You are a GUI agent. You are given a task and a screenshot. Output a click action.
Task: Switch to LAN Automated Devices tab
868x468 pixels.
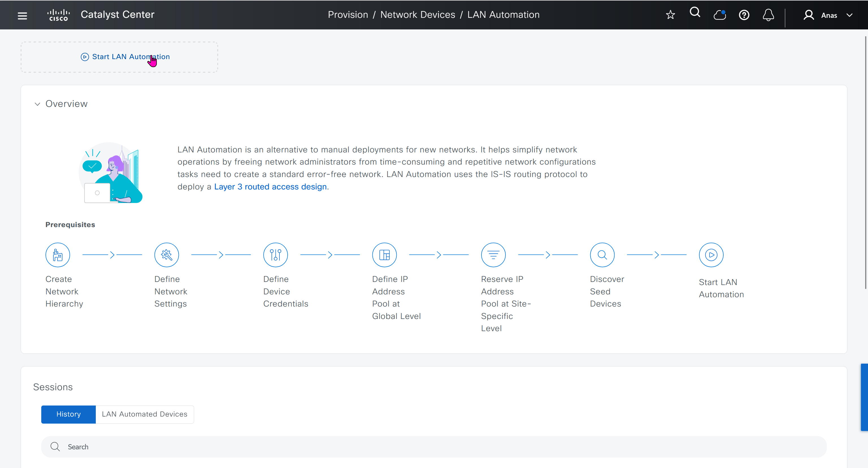click(x=145, y=414)
